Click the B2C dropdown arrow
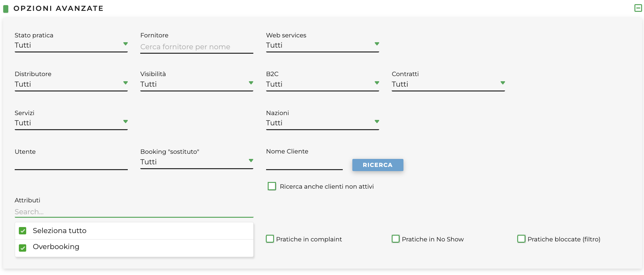 tap(377, 83)
